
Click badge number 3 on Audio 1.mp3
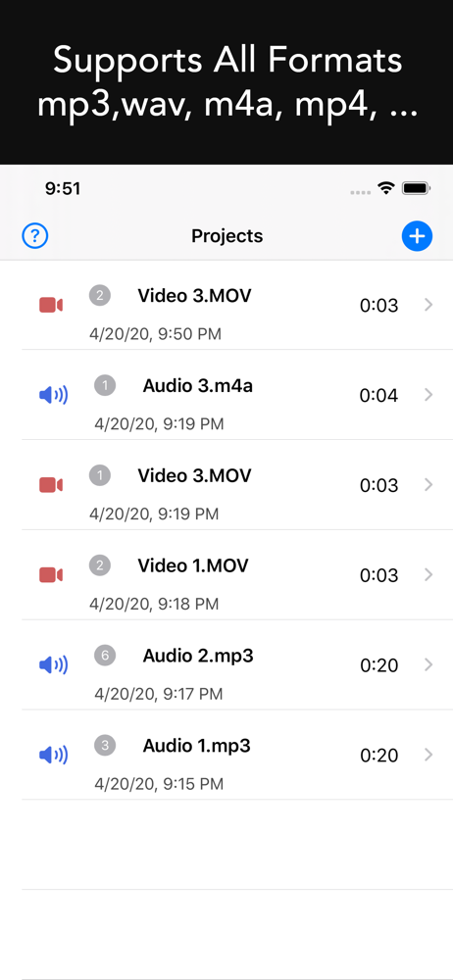105,745
